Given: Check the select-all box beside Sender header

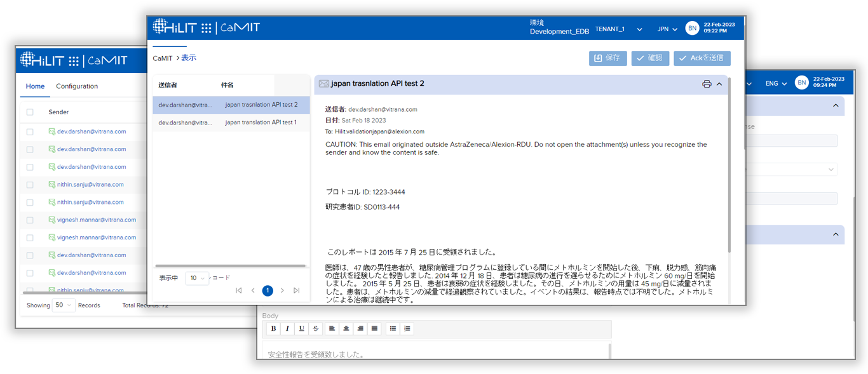Looking at the screenshot, I should [30, 112].
